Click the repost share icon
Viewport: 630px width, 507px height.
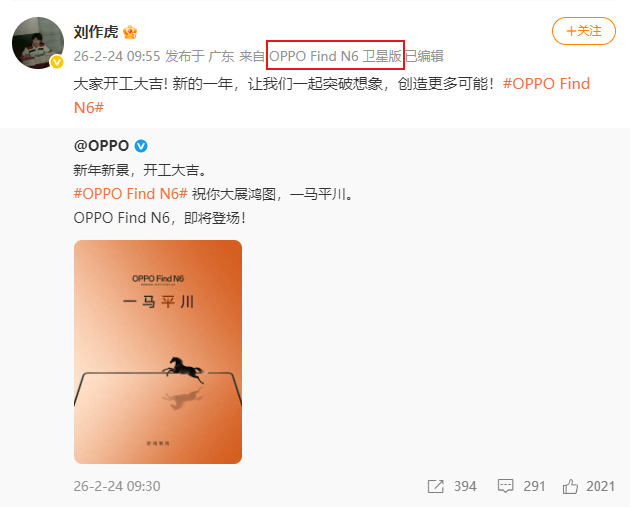pos(436,486)
